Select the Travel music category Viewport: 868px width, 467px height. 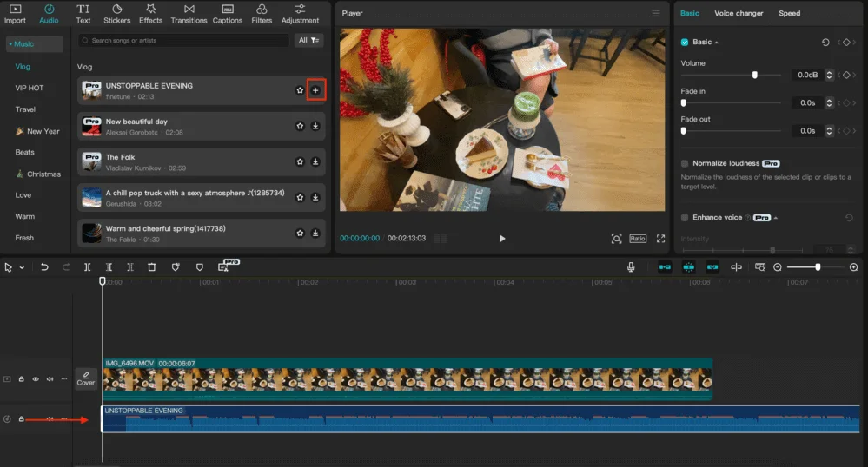click(x=25, y=109)
